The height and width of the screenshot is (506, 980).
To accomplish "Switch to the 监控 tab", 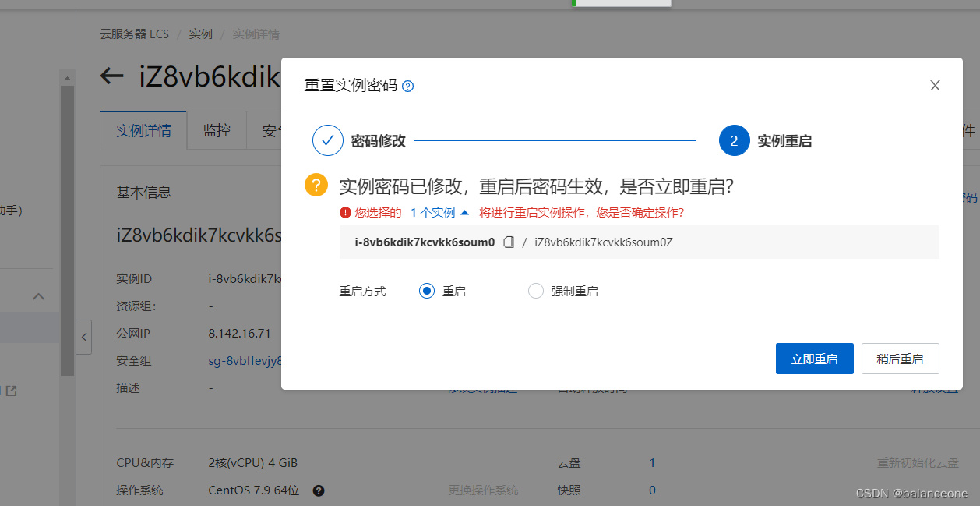I will (216, 130).
